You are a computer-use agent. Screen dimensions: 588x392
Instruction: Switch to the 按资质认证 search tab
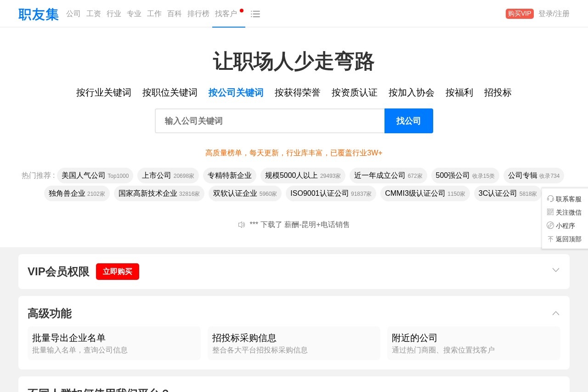click(x=355, y=92)
